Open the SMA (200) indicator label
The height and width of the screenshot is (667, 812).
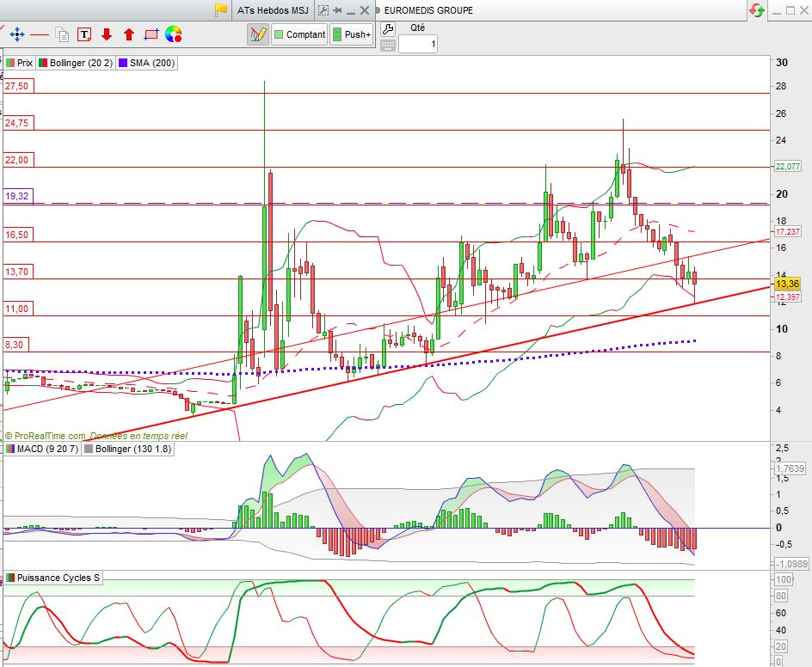click(146, 63)
